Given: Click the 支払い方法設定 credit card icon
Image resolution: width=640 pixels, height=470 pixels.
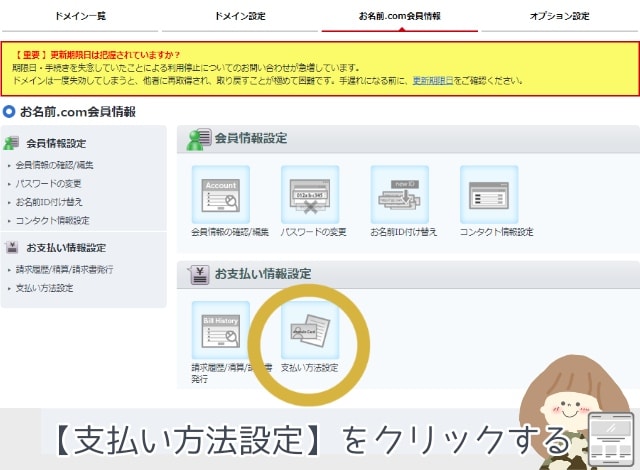Looking at the screenshot, I should [310, 330].
